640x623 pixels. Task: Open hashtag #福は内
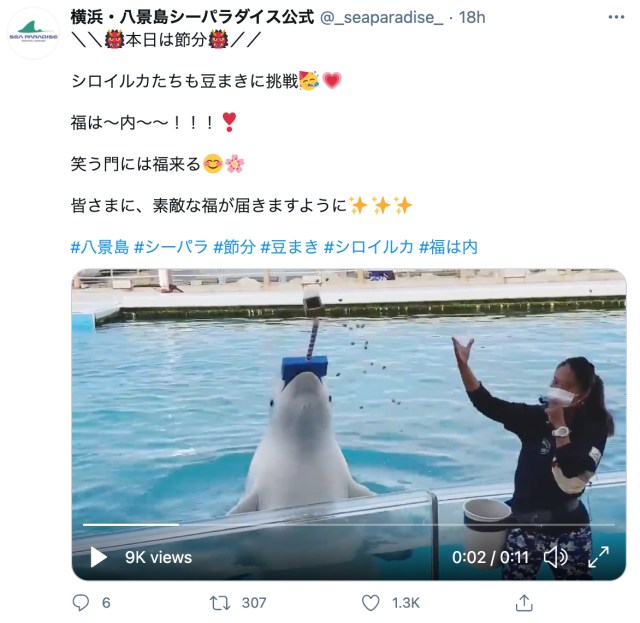[x=448, y=247]
